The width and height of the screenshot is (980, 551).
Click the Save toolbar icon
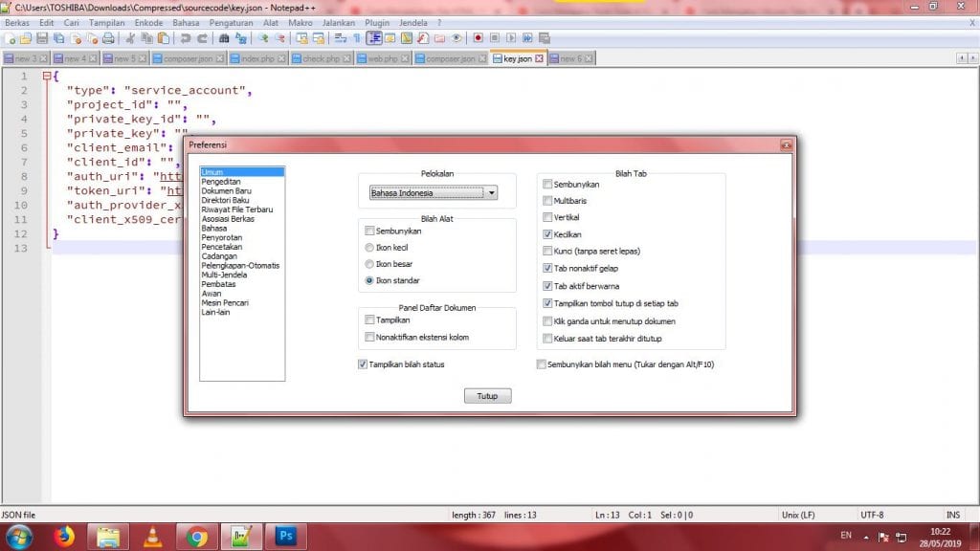click(x=42, y=38)
